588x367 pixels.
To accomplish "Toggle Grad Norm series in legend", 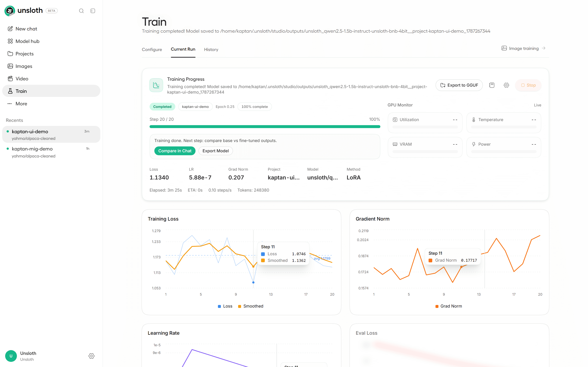I will pos(449,306).
